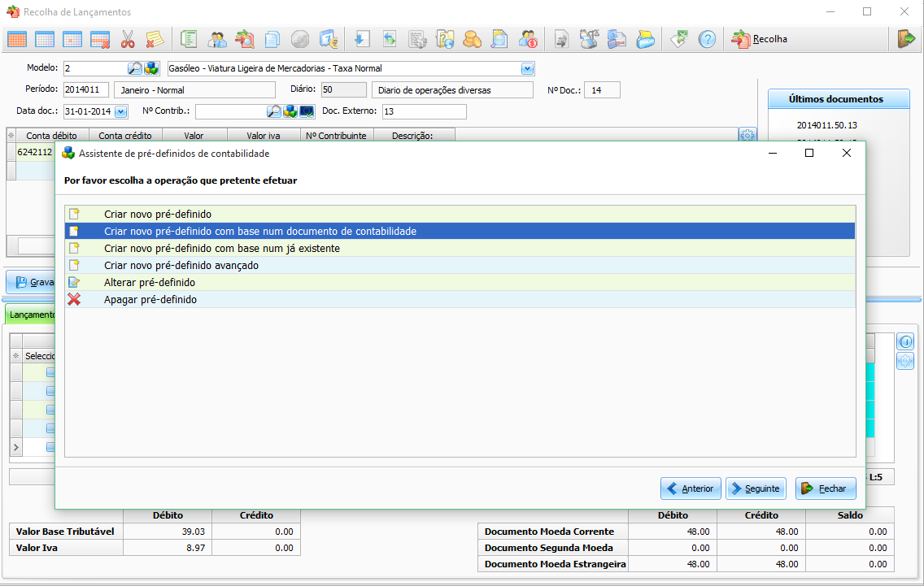Select 'Alterar pré-definido' option
This screenshot has height=586, width=924.
click(x=460, y=282)
